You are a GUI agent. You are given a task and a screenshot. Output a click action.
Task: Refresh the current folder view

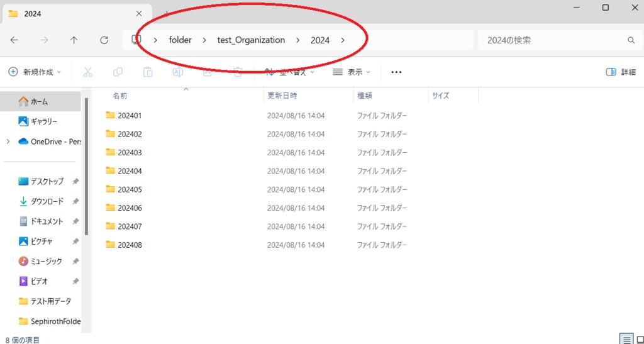coord(104,40)
